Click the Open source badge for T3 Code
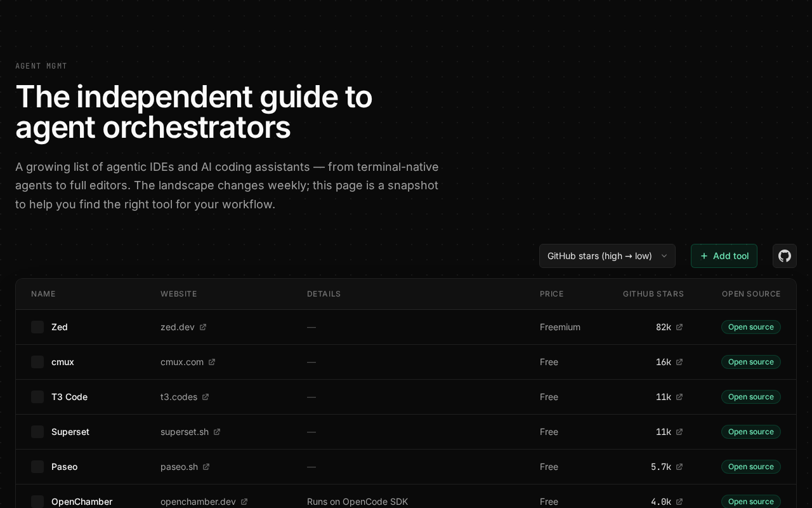The height and width of the screenshot is (508, 812). 751,397
